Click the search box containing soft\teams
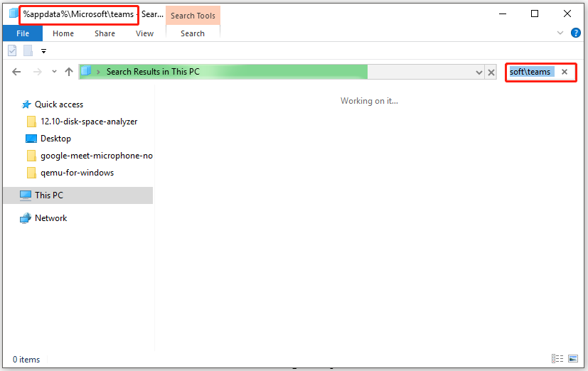 (532, 72)
